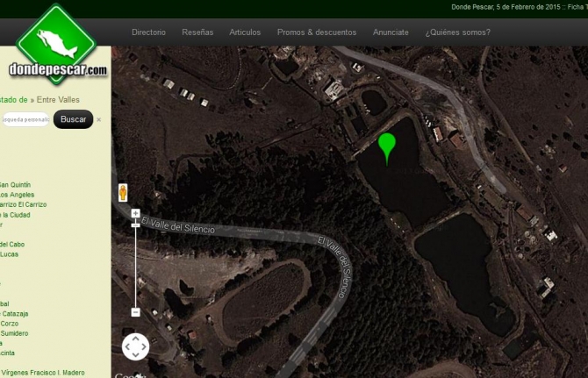Click the green location marker pin

click(386, 146)
